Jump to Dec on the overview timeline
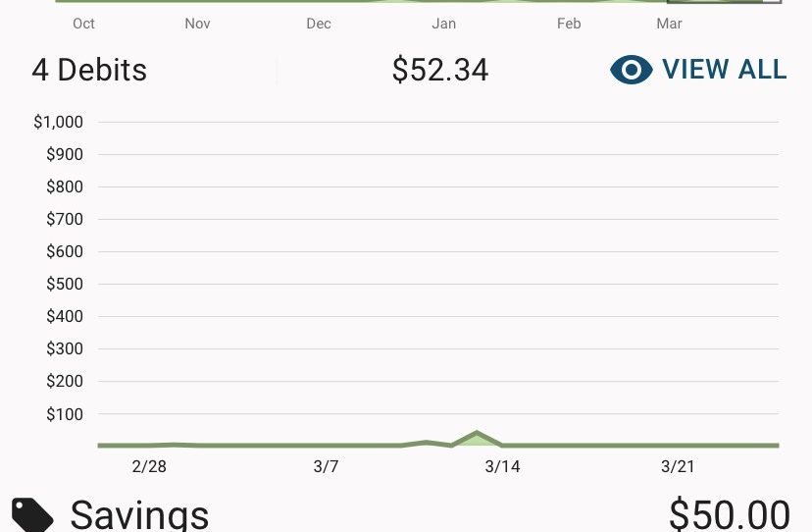 [319, 24]
